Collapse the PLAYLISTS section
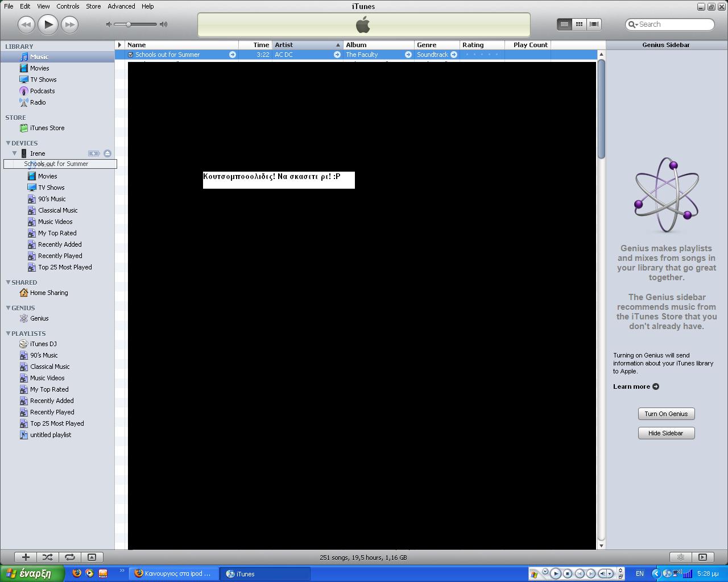The width and height of the screenshot is (728, 582). tap(8, 334)
